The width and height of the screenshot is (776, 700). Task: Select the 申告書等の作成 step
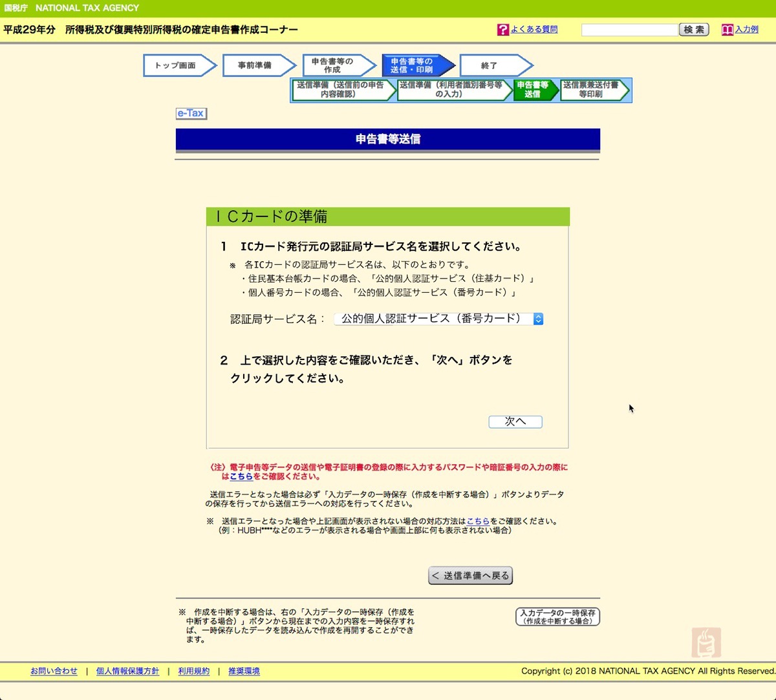(x=335, y=65)
